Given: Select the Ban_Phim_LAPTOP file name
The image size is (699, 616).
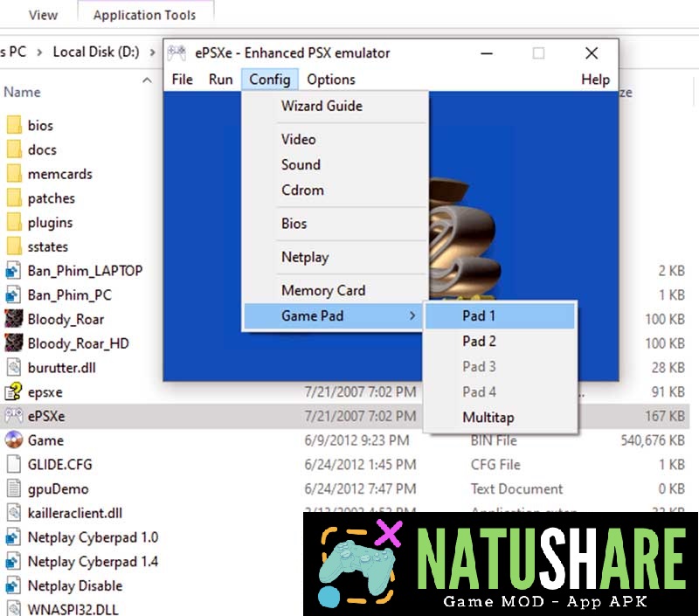Looking at the screenshot, I should (x=85, y=271).
